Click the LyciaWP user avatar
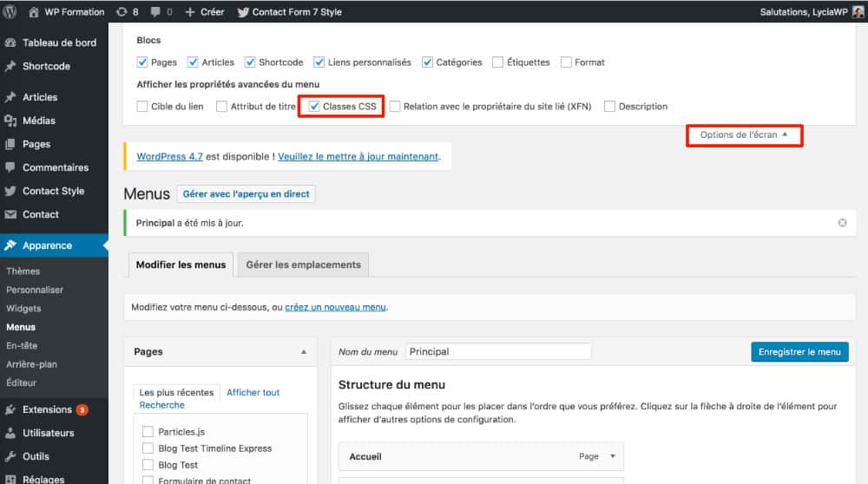This screenshot has height=484, width=868. coord(858,11)
